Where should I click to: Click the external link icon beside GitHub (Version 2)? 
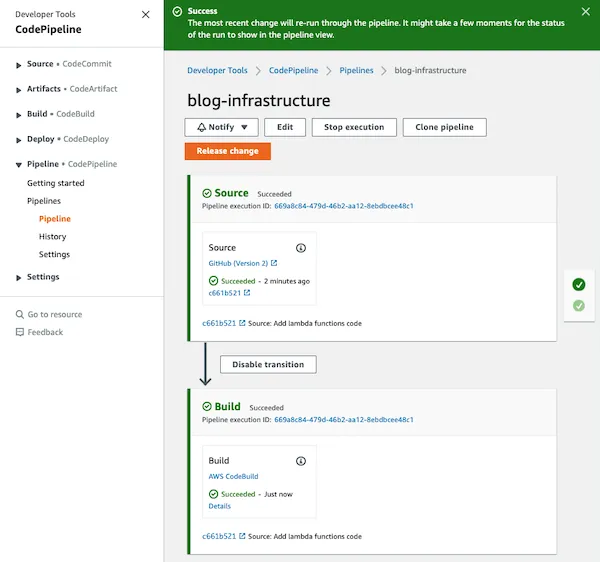274,263
